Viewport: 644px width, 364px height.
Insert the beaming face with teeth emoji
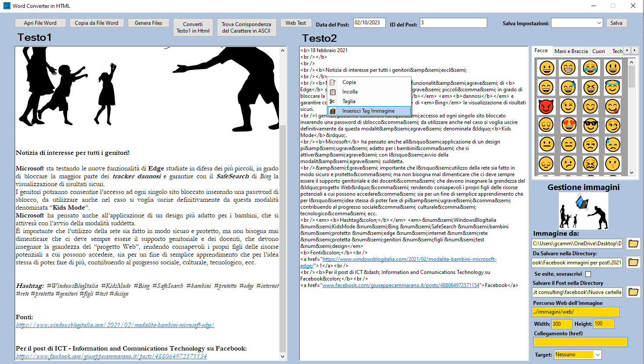pyautogui.click(x=568, y=68)
